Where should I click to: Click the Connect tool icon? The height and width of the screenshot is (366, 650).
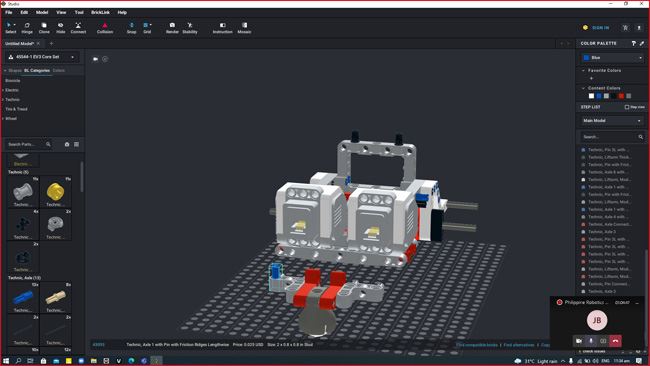pyautogui.click(x=78, y=28)
